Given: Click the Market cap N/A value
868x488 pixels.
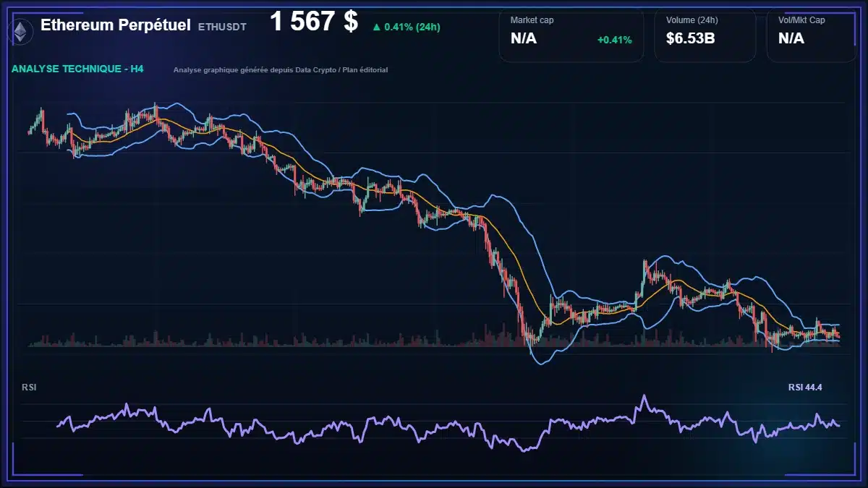Looking at the screenshot, I should click(524, 39).
